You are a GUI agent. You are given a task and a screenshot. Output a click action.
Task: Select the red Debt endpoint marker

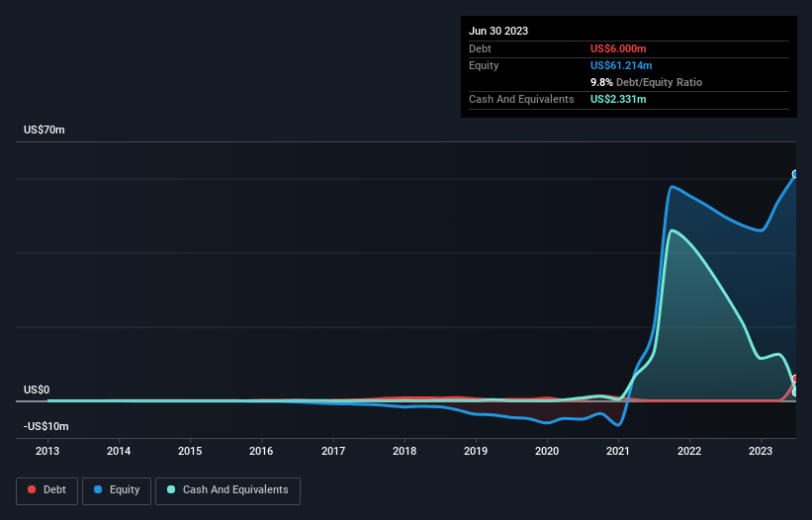pos(795,379)
